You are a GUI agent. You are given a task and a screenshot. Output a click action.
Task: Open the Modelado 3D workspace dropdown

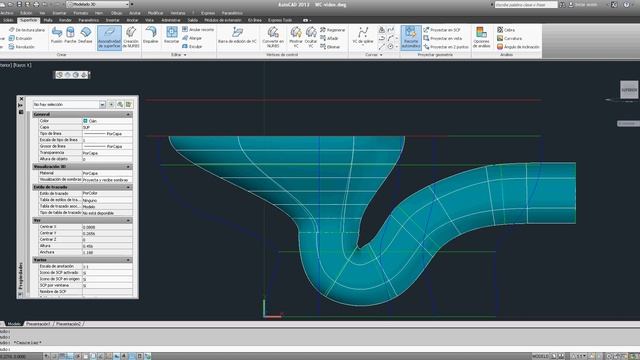98,4
